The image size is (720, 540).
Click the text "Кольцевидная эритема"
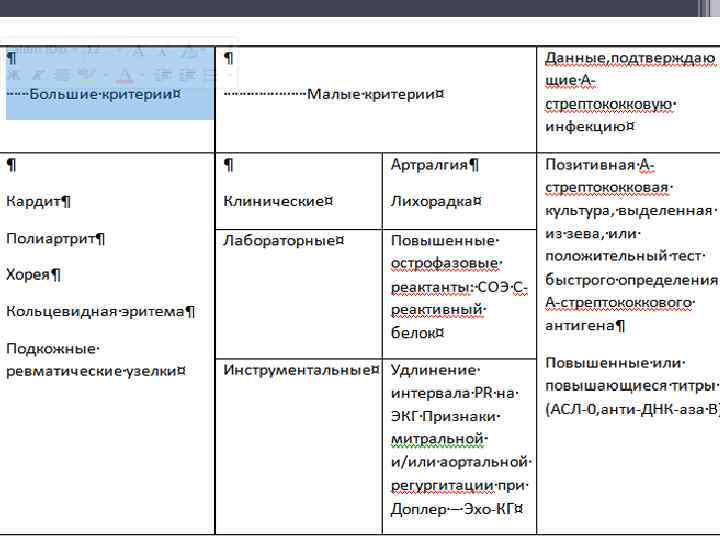click(95, 312)
